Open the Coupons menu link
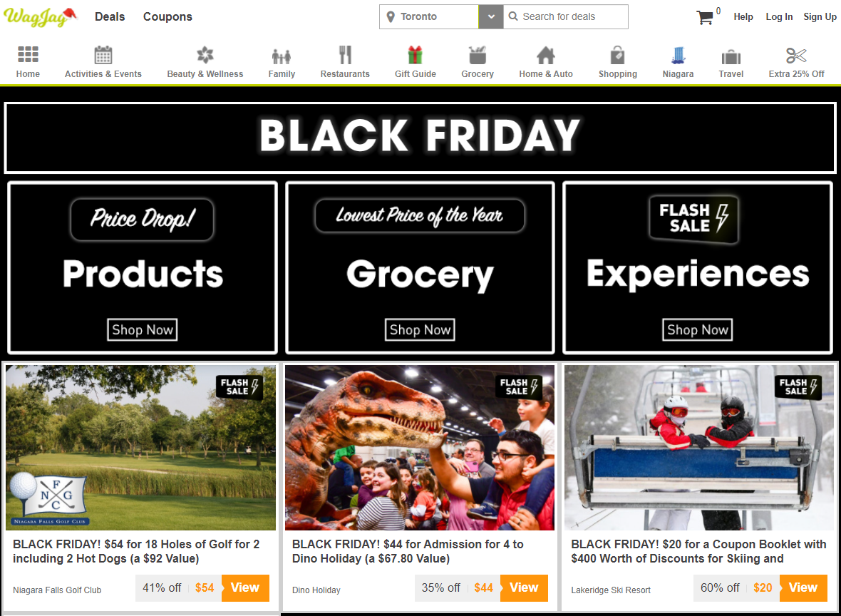The height and width of the screenshot is (616, 841). (x=167, y=16)
